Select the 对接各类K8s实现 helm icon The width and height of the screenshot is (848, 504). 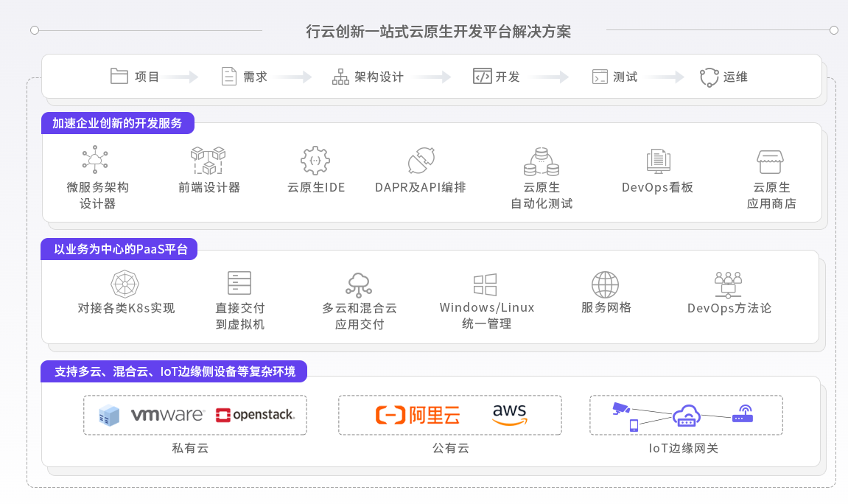(x=125, y=283)
